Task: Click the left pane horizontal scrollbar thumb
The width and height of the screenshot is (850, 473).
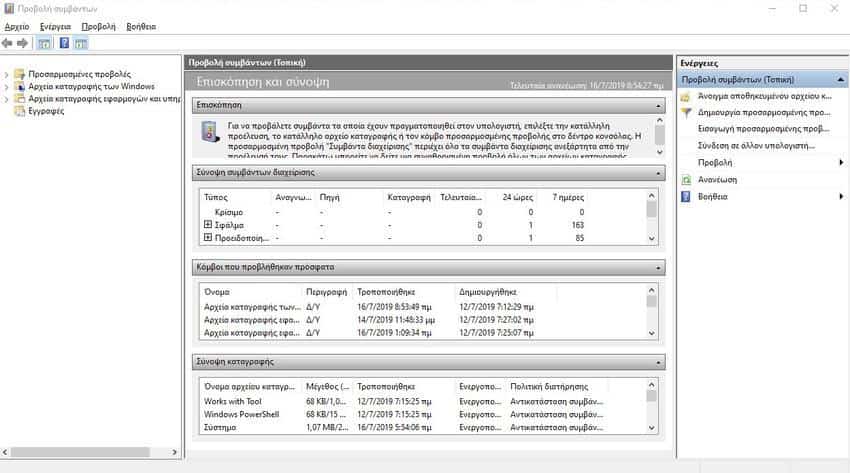Action: [80, 452]
